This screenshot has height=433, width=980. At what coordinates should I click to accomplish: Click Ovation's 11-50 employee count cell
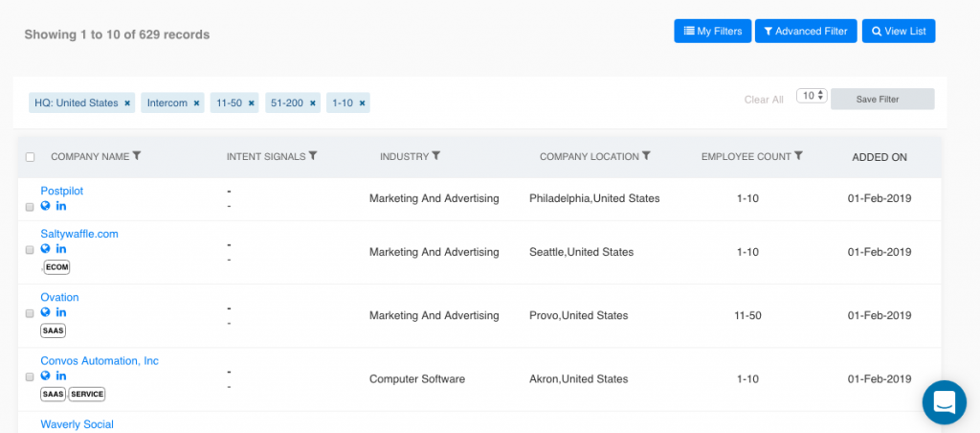point(747,315)
